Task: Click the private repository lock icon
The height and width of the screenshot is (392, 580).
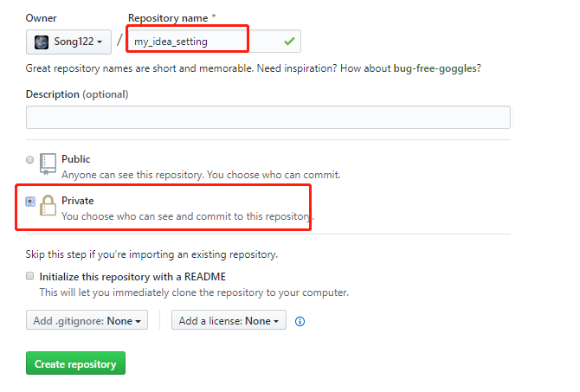Action: pos(48,206)
